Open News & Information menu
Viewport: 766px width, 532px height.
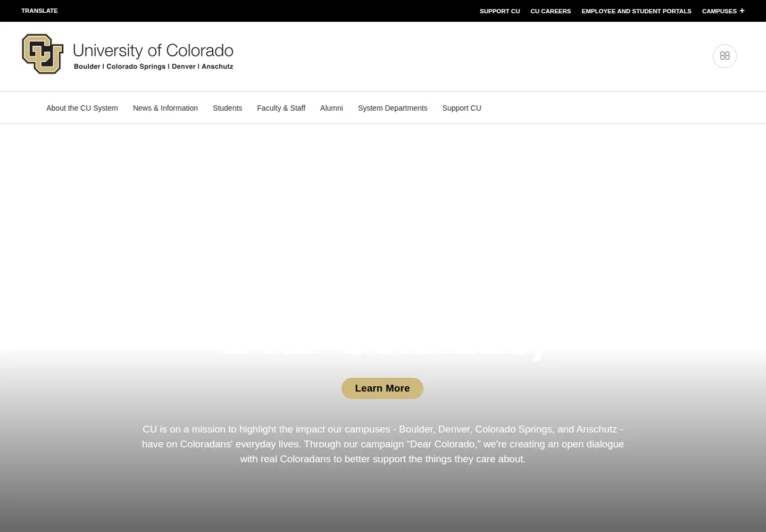point(165,108)
